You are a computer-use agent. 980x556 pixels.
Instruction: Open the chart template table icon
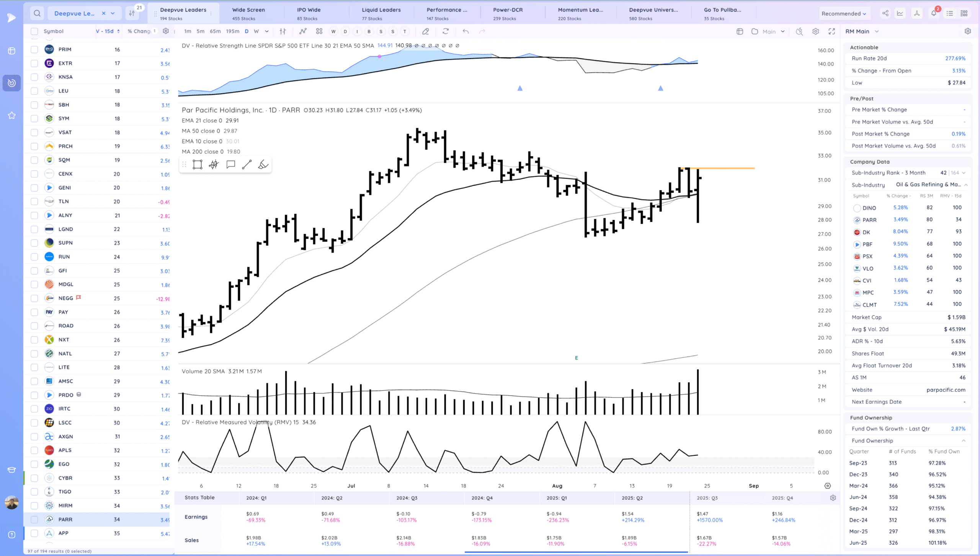click(740, 31)
